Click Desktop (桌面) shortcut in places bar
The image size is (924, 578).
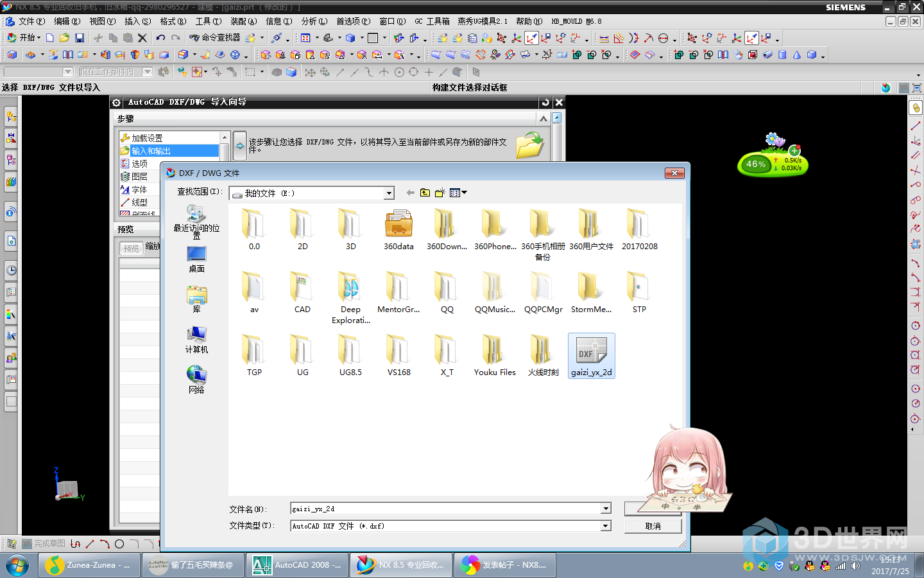(196, 259)
